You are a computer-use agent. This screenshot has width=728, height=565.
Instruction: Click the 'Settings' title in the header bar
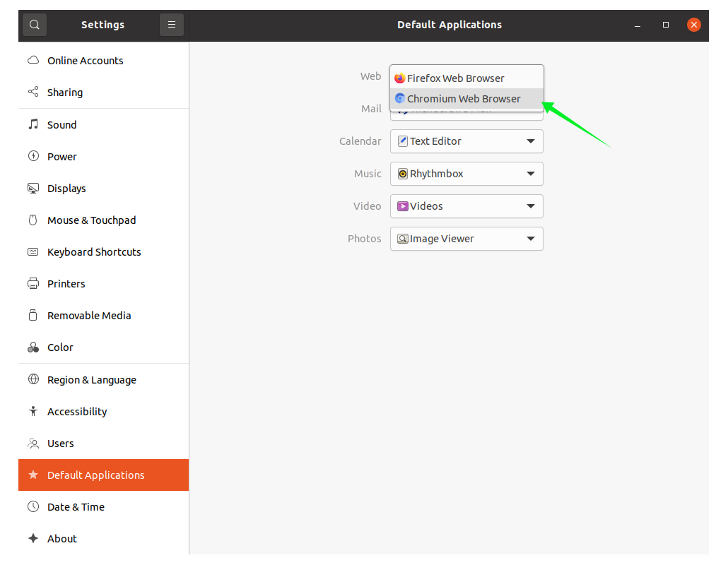(103, 25)
